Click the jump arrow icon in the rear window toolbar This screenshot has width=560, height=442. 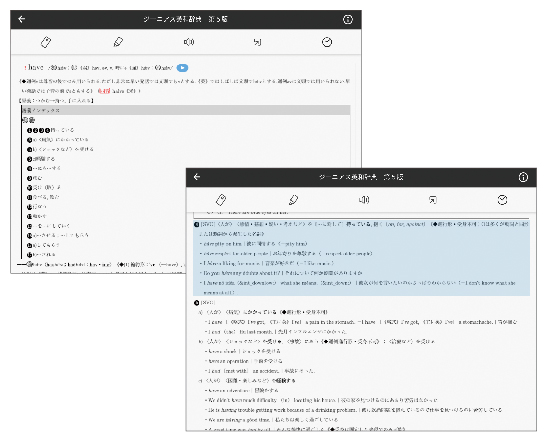tap(258, 42)
